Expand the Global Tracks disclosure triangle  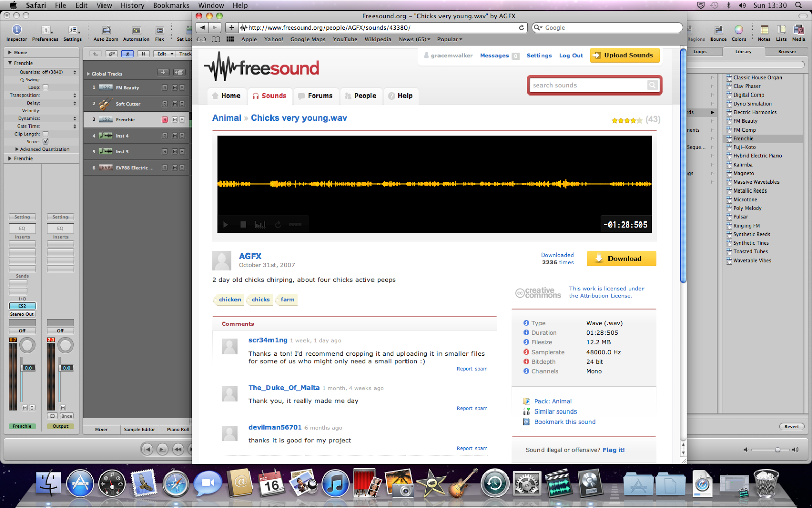(89, 73)
